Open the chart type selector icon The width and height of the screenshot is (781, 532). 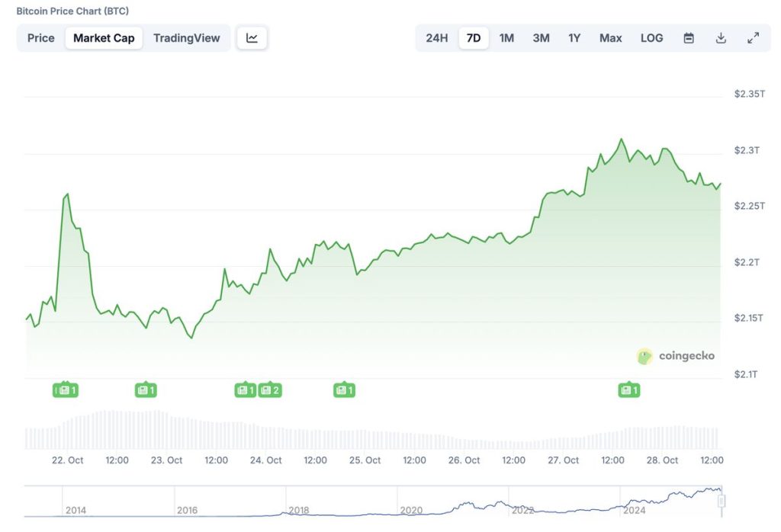[x=252, y=37]
